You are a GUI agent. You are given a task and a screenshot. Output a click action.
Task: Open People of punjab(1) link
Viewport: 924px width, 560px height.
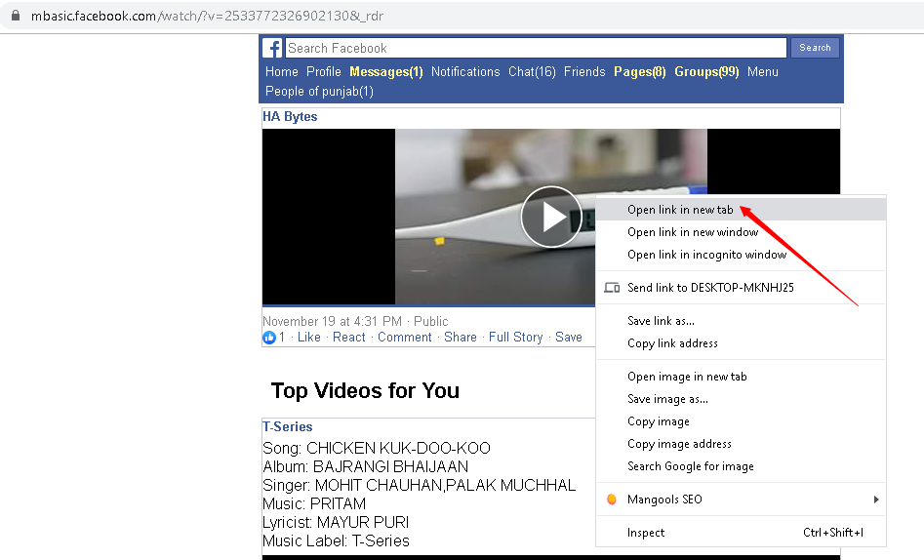(x=319, y=92)
